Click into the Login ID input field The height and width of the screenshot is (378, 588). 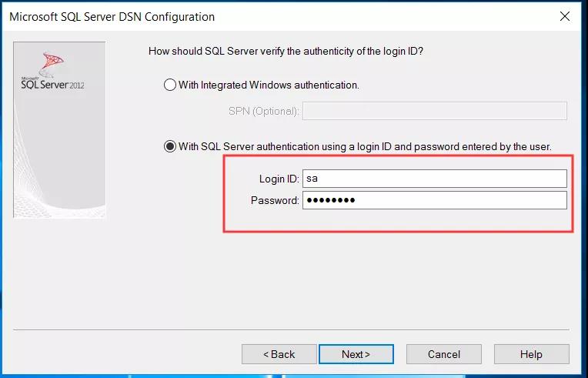coord(435,179)
